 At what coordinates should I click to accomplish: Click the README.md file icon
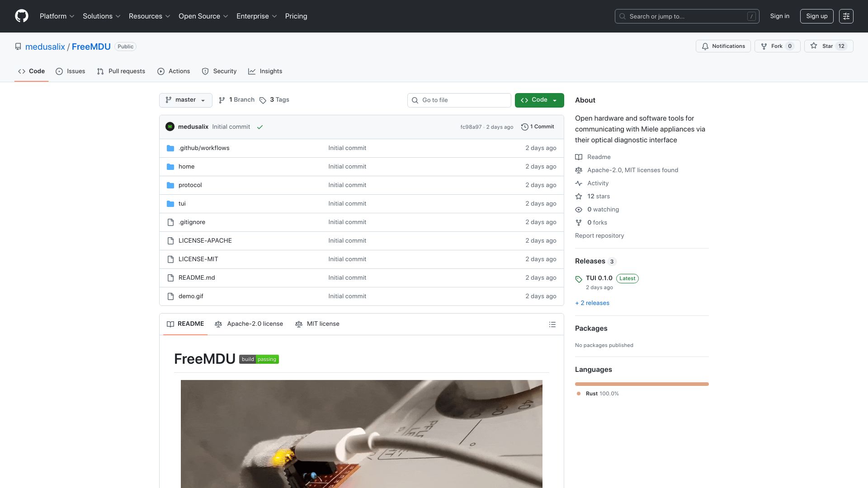[170, 278]
